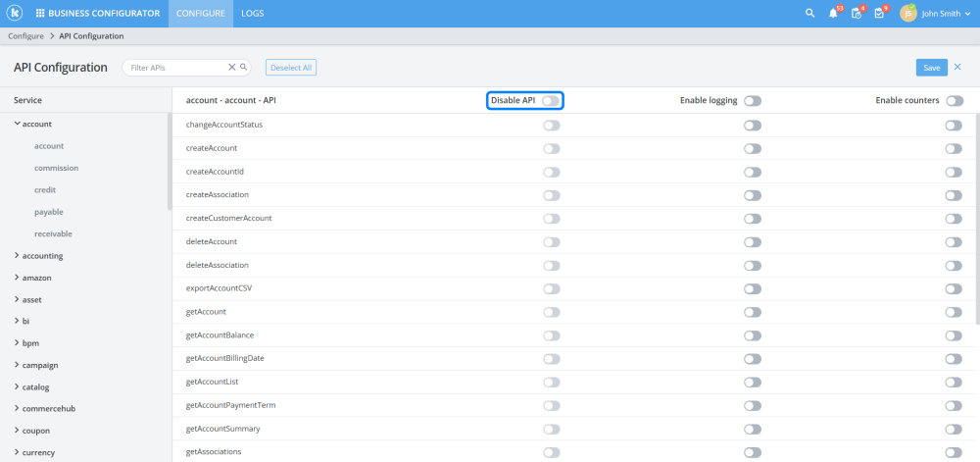Viewport: 980px width, 462px height.
Task: Open the clock tasks icon with badge 4
Action: pos(857,13)
